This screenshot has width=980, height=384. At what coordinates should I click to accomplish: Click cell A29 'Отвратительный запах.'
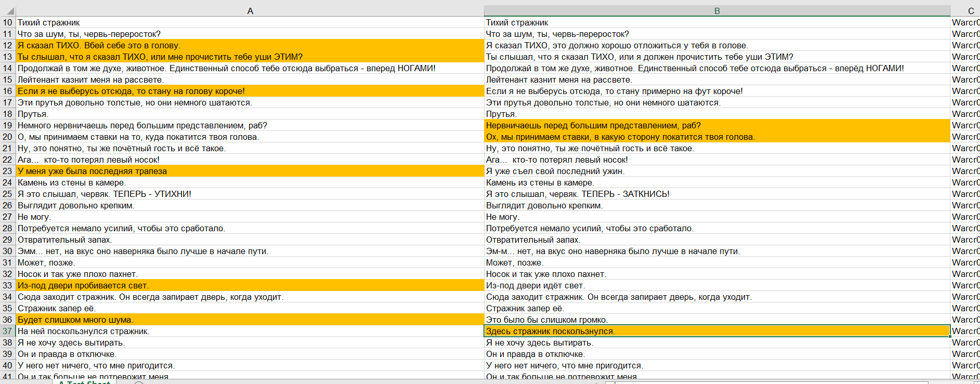[250, 240]
